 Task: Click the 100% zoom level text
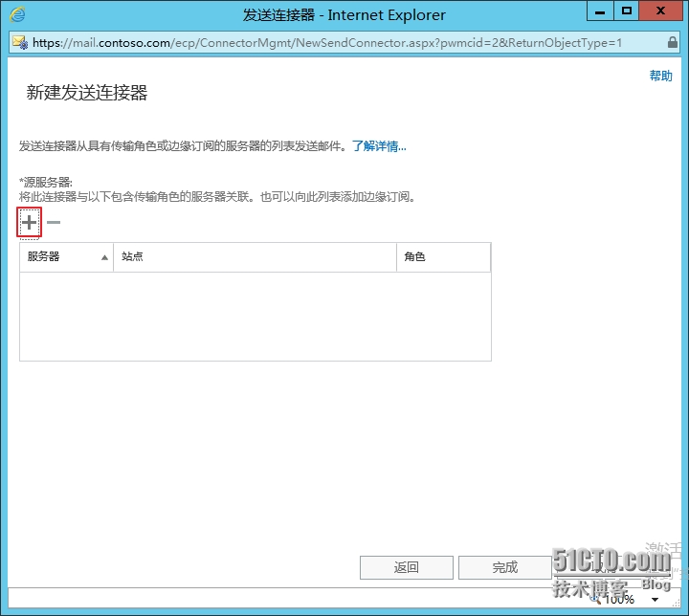pos(619,600)
